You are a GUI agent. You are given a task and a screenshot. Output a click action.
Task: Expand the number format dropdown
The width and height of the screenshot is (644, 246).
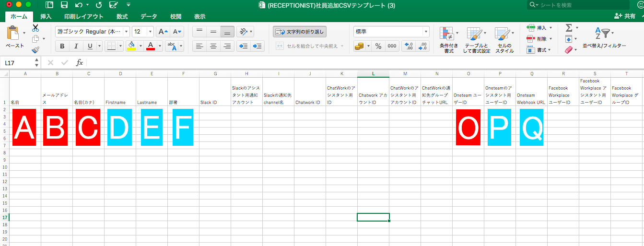pos(426,32)
